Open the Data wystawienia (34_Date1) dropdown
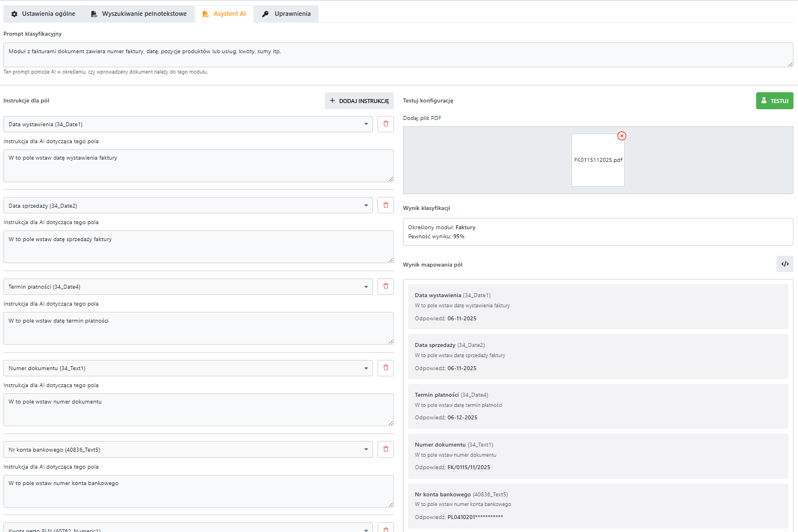798x532 pixels. click(188, 125)
